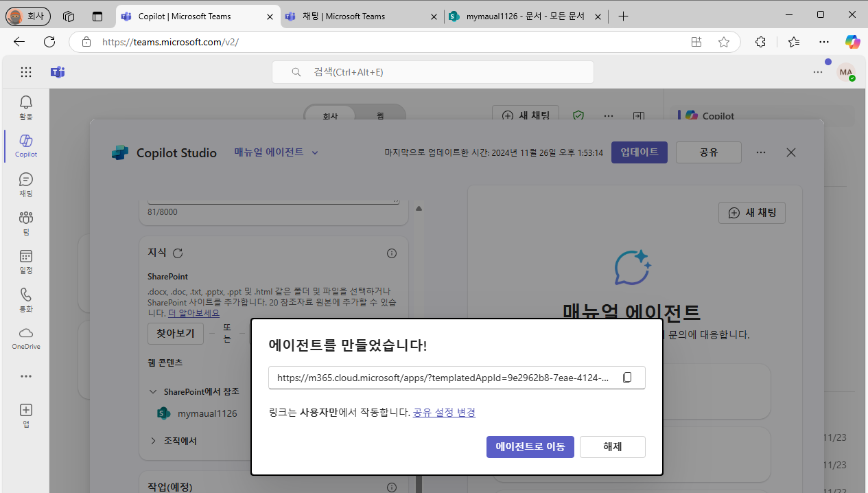Close the mymaual1126 browser tab
The width and height of the screenshot is (868, 493).
pyautogui.click(x=598, y=16)
